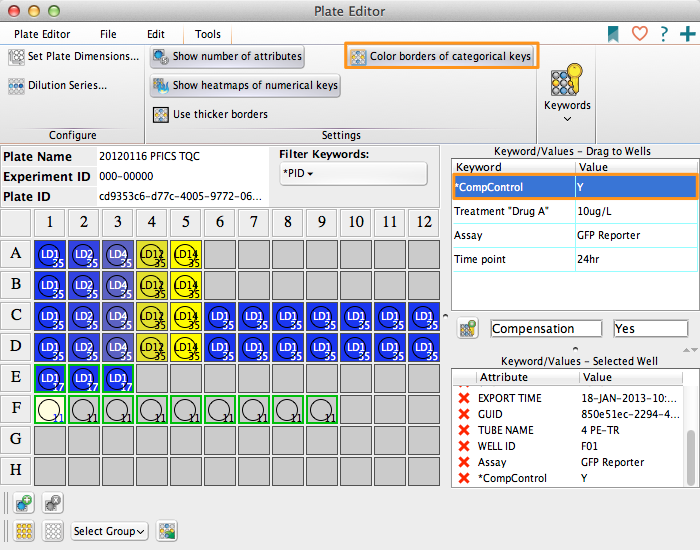Click the bookmark ribbon icon
The width and height of the screenshot is (700, 550).
[x=613, y=34]
